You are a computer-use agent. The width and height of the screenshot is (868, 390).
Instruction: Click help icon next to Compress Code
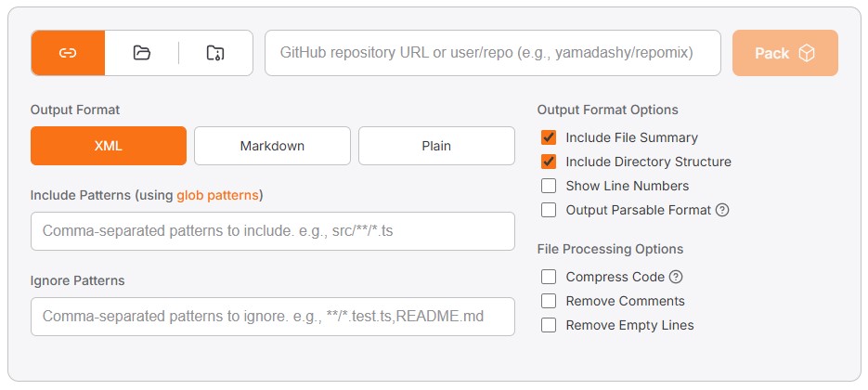676,277
